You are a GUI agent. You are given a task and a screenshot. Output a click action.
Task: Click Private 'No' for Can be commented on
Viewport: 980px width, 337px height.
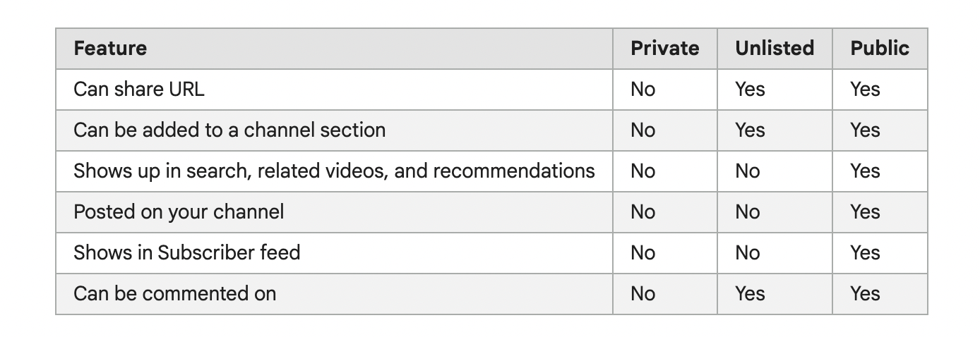click(x=643, y=294)
